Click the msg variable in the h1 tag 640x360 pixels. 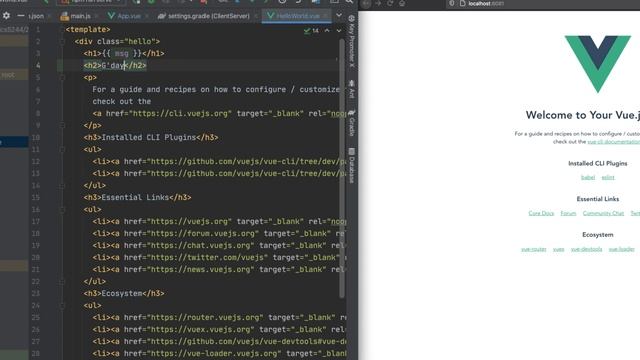pos(122,53)
